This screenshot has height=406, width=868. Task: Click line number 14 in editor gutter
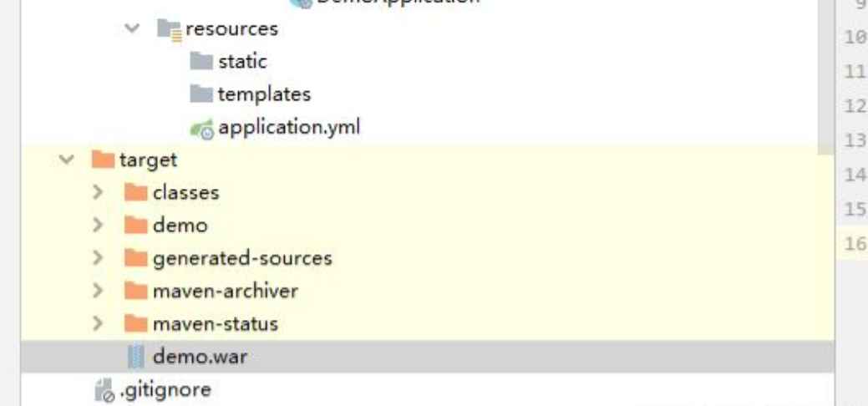click(855, 175)
